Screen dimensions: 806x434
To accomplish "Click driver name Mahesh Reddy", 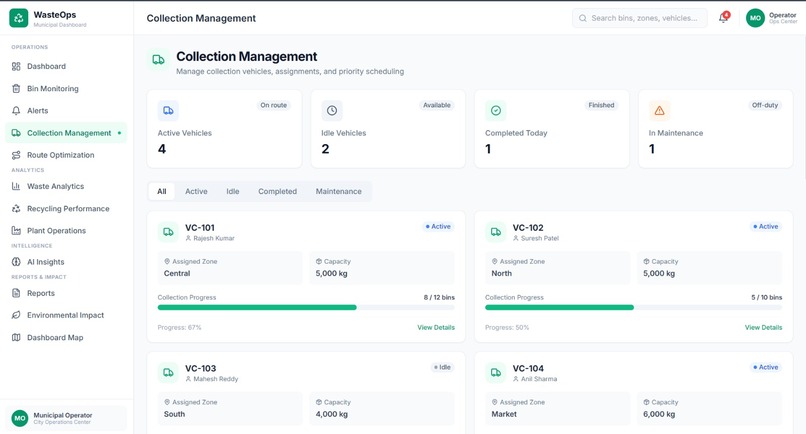I will tap(216, 379).
